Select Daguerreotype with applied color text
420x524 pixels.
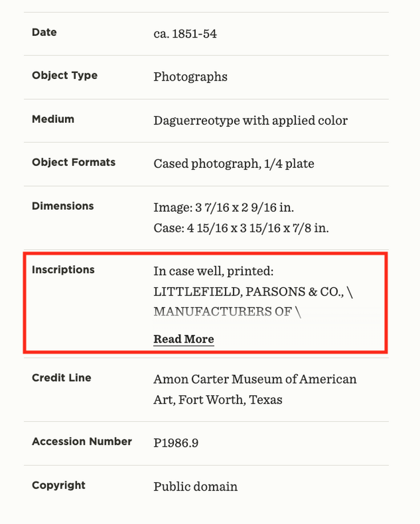(x=250, y=120)
